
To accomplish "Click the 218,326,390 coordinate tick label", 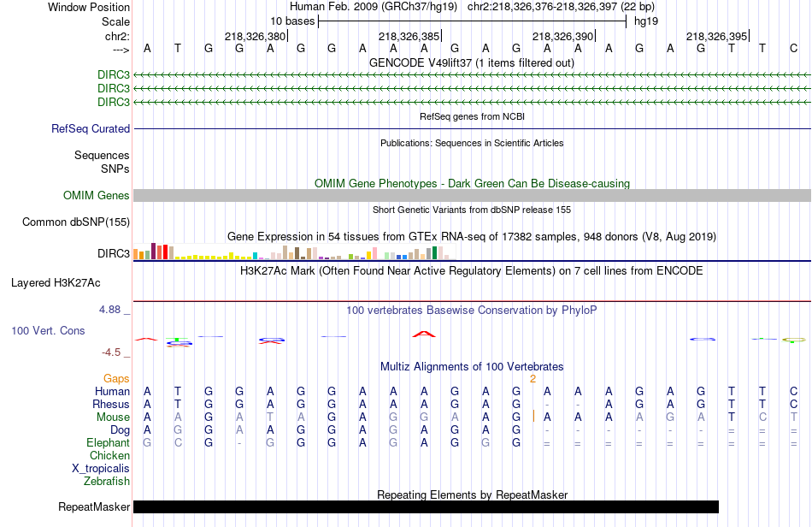I will 563,36.
